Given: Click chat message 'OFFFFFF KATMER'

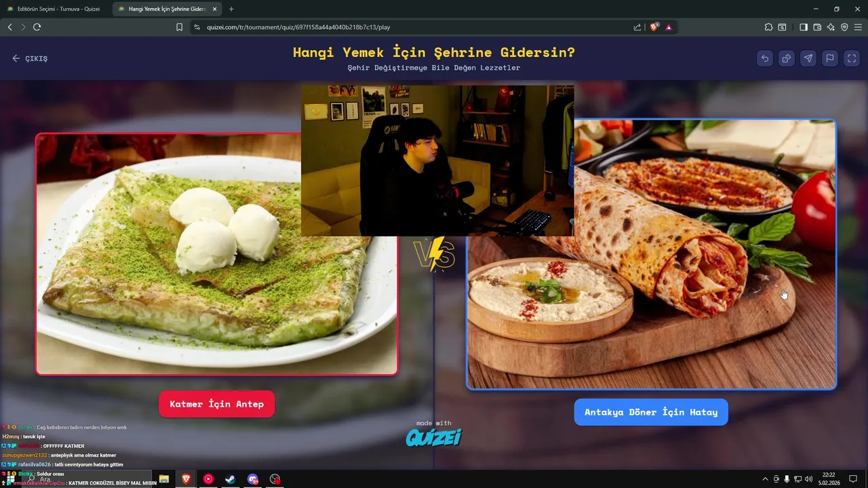Looking at the screenshot, I should point(64,446).
